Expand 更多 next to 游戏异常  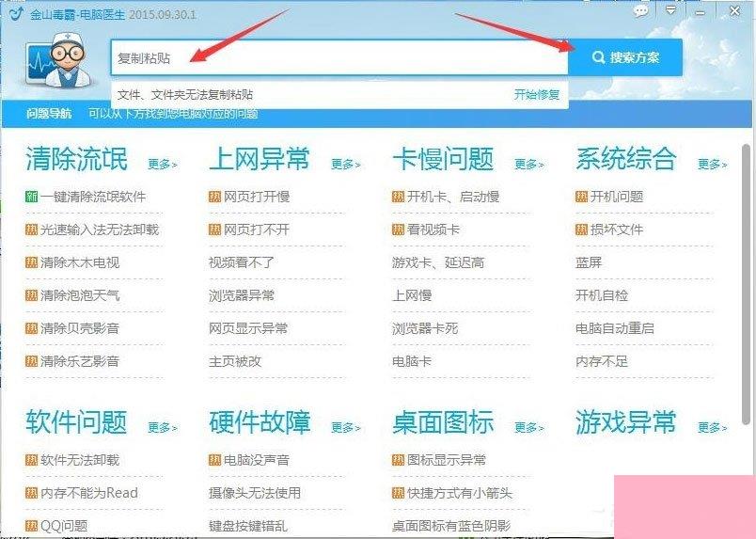click(x=713, y=428)
